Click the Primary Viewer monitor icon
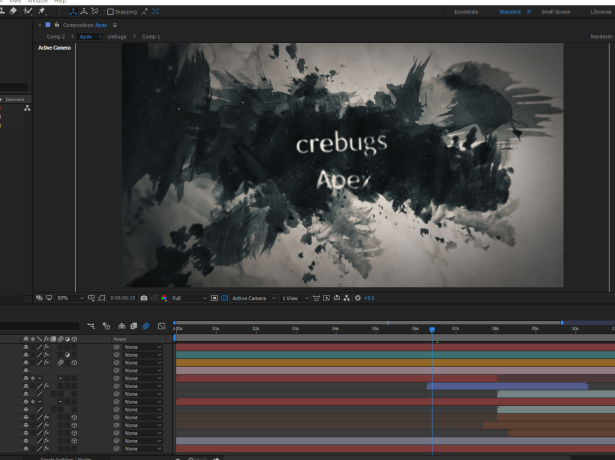 tap(49, 298)
